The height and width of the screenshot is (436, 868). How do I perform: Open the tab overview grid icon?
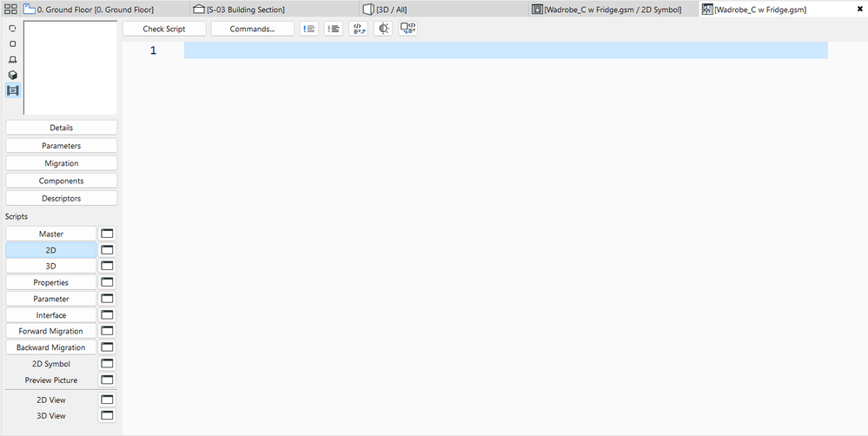pos(10,10)
